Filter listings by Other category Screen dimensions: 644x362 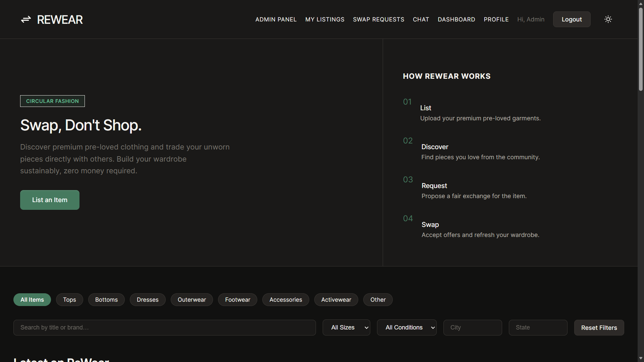point(378,300)
